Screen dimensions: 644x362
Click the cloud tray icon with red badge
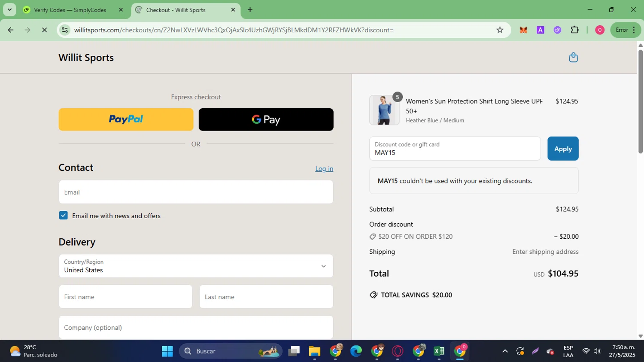[550, 351]
